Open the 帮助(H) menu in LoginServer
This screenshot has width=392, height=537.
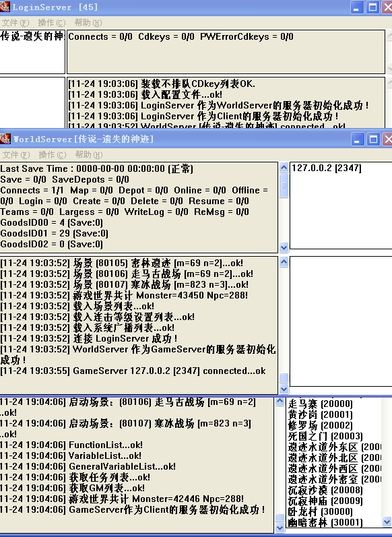click(88, 23)
